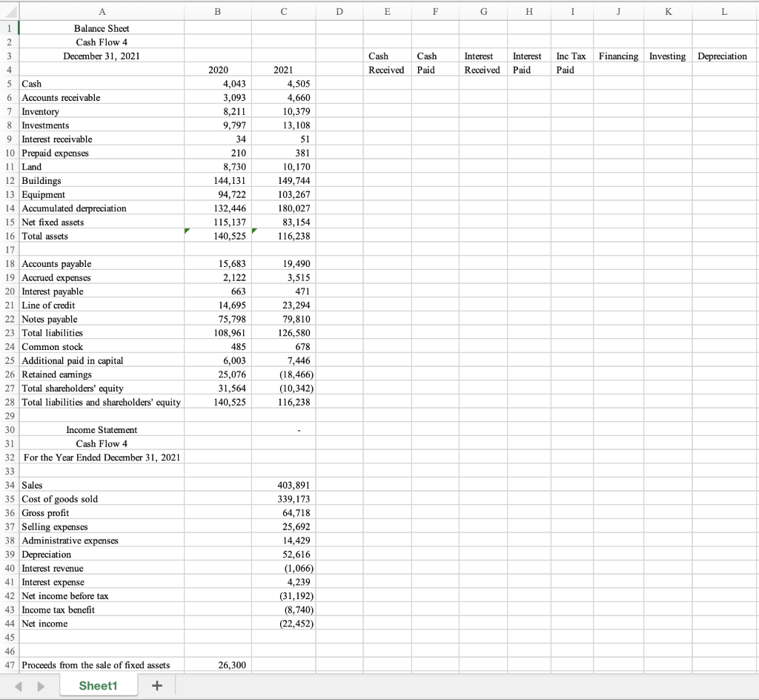Select Total shareholders' equity value 31,564
This screenshot has width=759, height=700.
pyautogui.click(x=218, y=388)
